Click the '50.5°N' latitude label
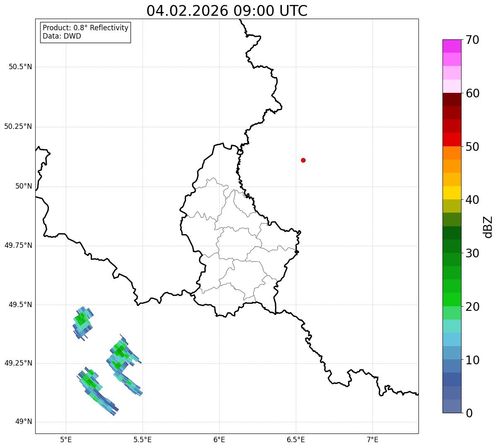Screen dimensions: 498x448 20,67
